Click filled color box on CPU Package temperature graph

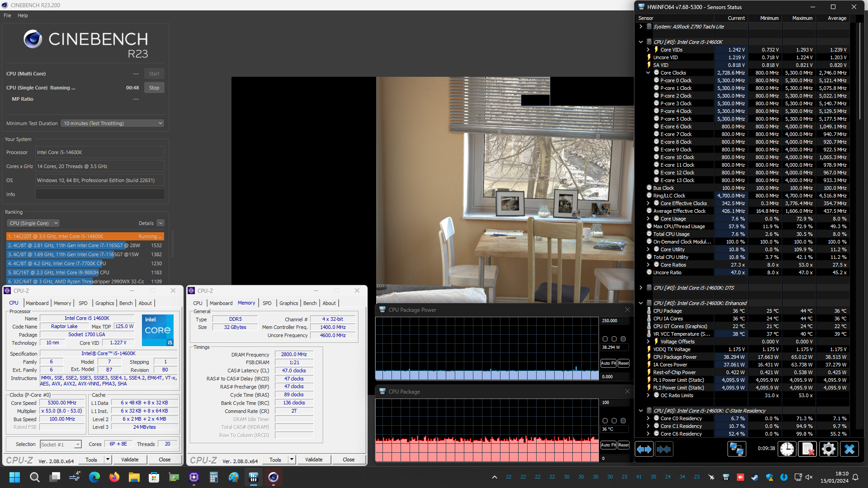click(623, 421)
